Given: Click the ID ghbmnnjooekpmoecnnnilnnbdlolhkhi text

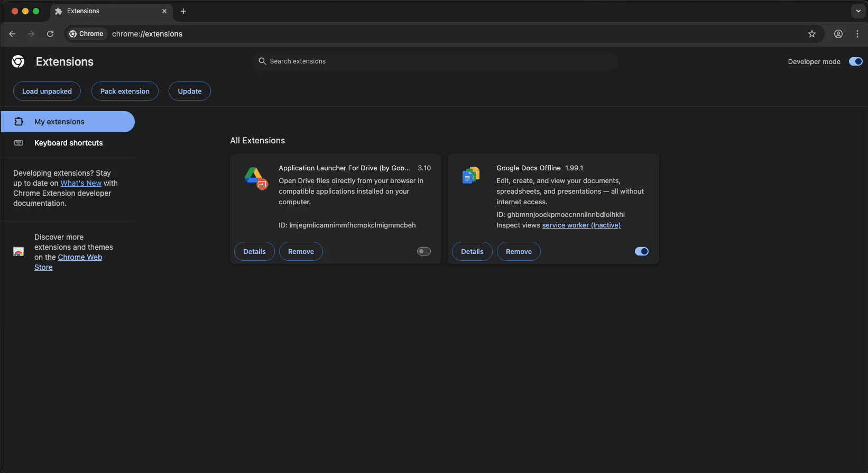Looking at the screenshot, I should [560, 214].
